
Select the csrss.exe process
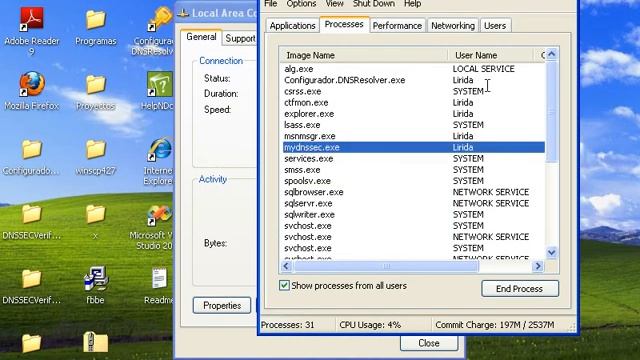click(413, 91)
